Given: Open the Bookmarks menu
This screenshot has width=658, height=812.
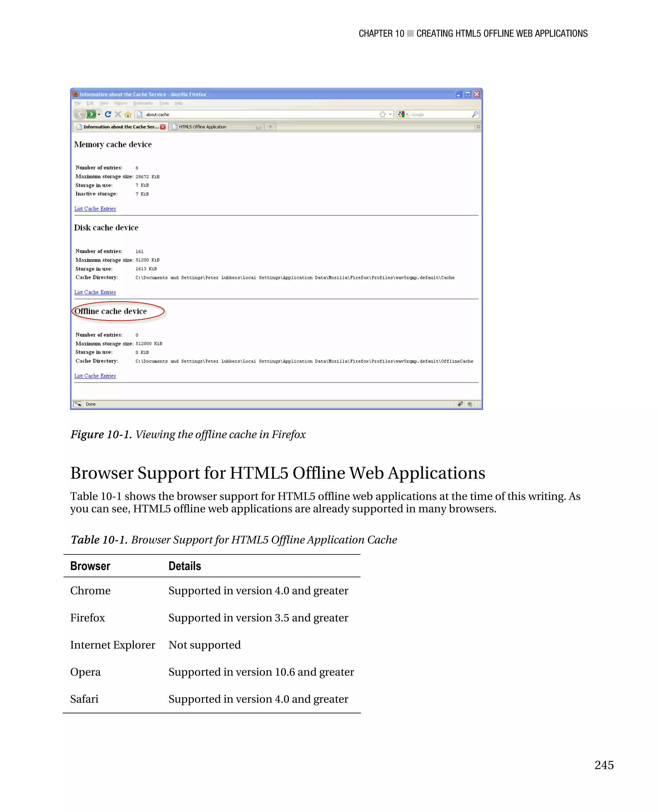Looking at the screenshot, I should coord(143,103).
